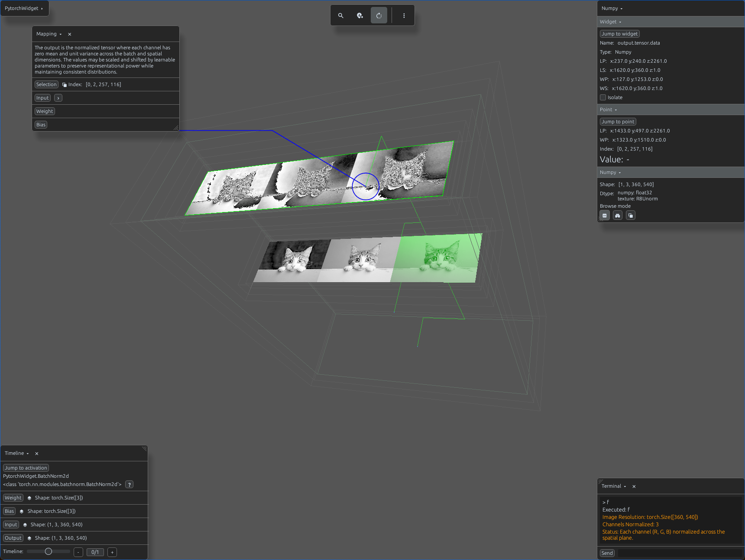Click the Jump to widget button
Screen dimensions: 745x560
[619, 34]
